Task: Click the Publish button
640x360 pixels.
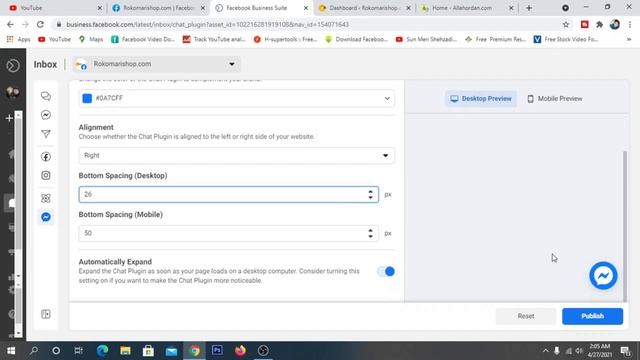Action: coord(592,316)
